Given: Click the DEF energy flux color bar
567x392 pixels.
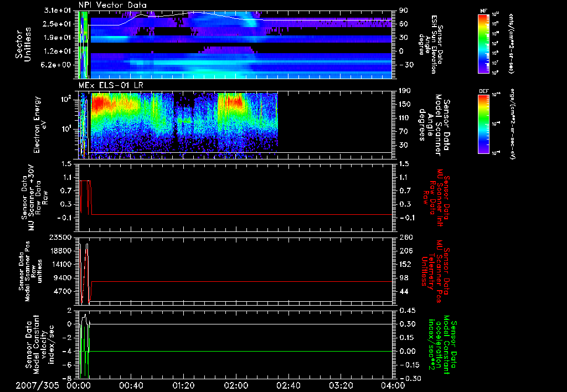Looking at the screenshot, I should click(483, 123).
